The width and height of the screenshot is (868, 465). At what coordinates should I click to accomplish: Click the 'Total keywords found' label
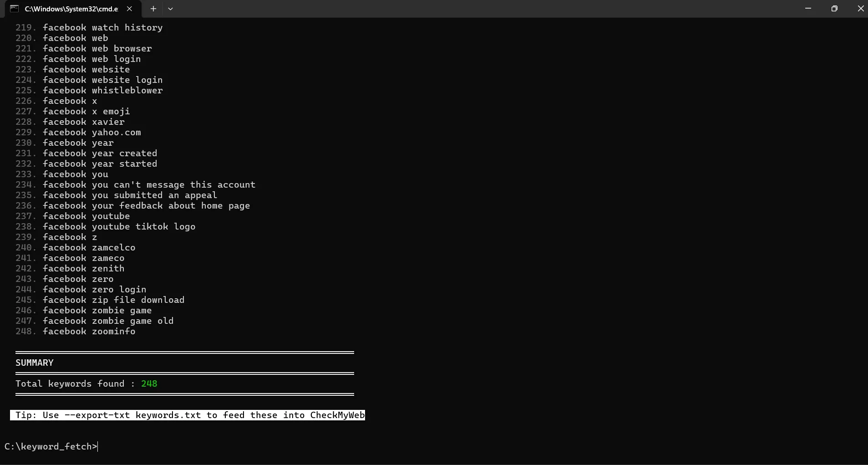(x=70, y=384)
